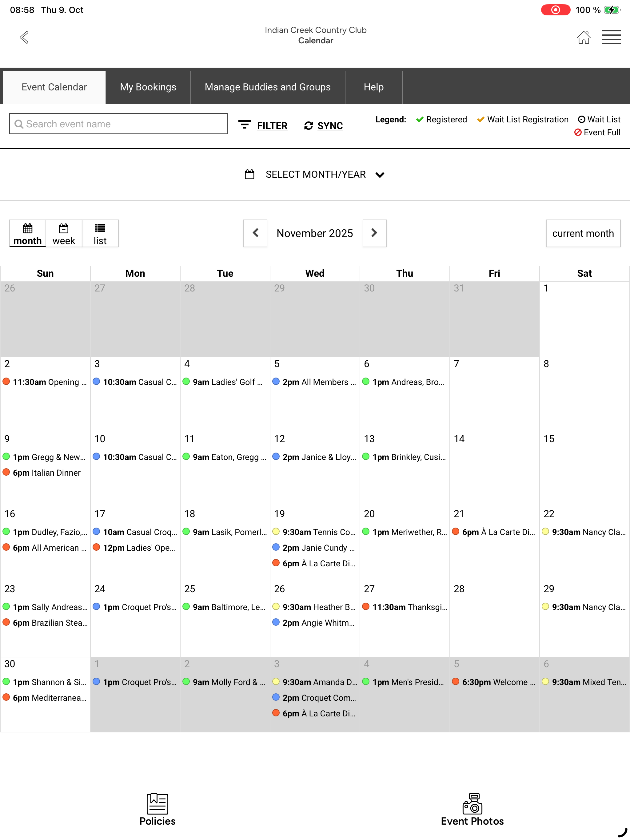Click the current month button
This screenshot has width=630, height=840.
coord(583,233)
